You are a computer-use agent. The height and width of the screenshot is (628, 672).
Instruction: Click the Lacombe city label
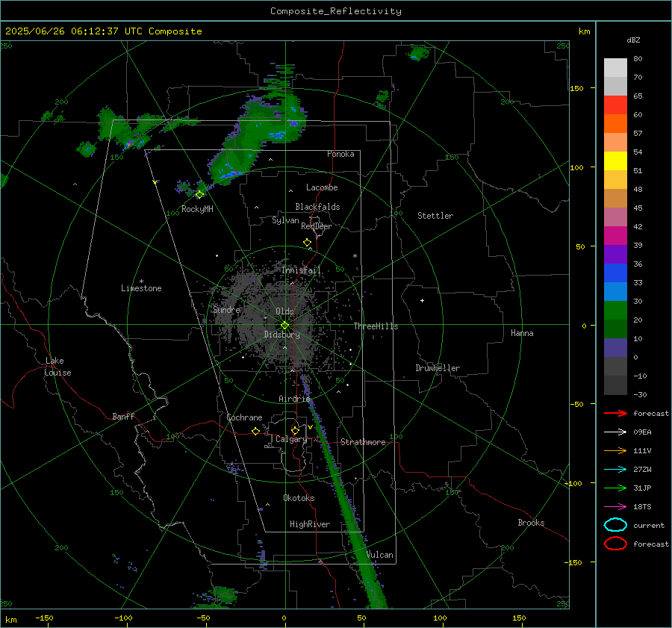coord(322,187)
